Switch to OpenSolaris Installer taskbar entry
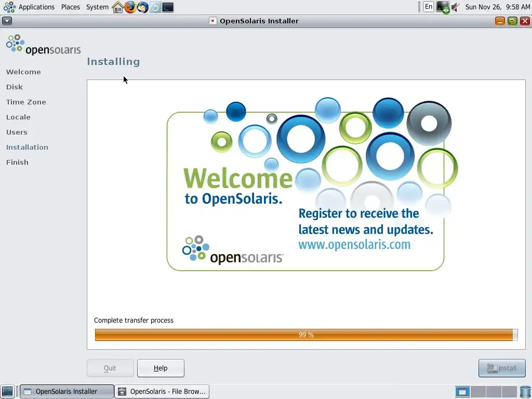 (67, 392)
